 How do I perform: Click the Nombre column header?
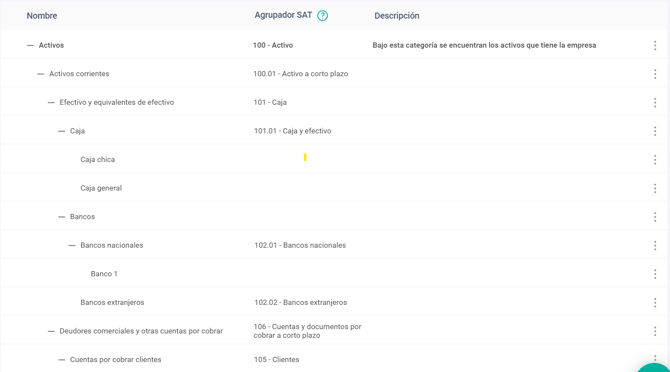[x=42, y=16]
